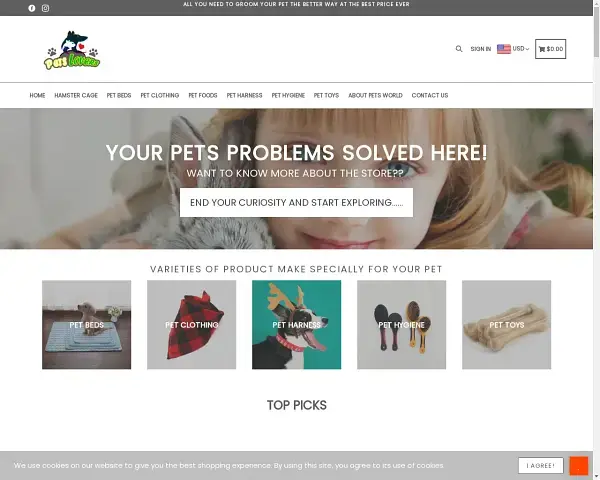
Task: Open the Pet Clothing bandana thumbnail
Action: pyautogui.click(x=191, y=325)
